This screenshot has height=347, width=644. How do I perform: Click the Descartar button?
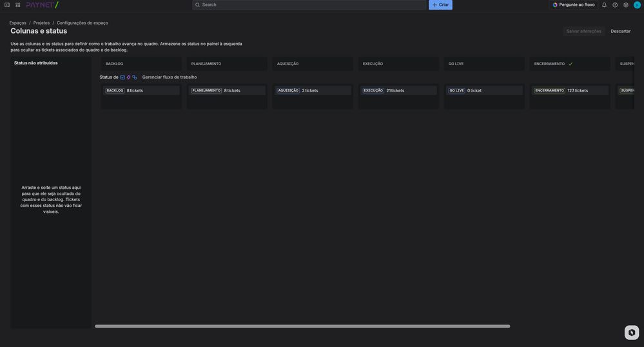(x=620, y=31)
